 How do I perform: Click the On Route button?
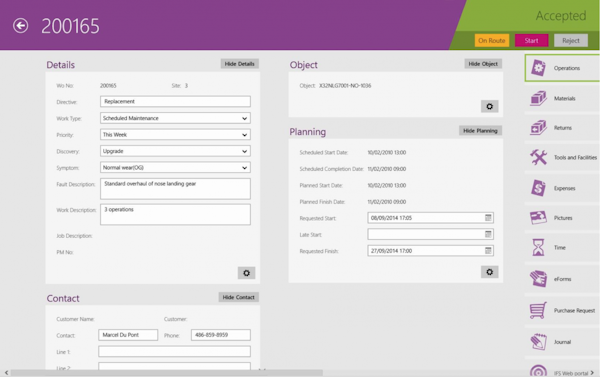tap(492, 41)
